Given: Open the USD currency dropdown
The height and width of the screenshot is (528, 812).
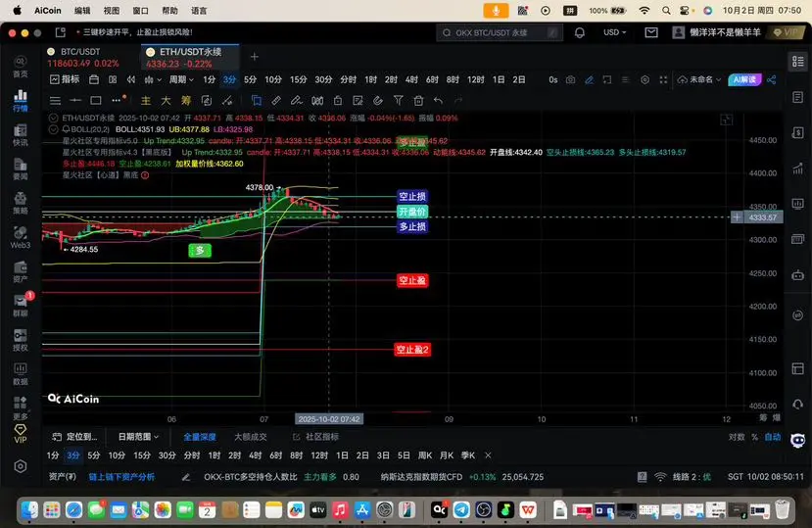Looking at the screenshot, I should click(615, 32).
